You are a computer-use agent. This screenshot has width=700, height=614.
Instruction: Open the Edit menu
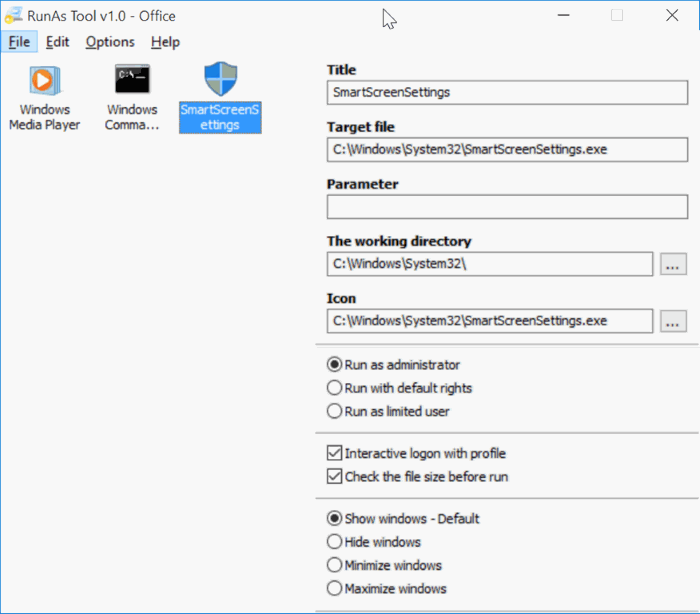tap(58, 42)
